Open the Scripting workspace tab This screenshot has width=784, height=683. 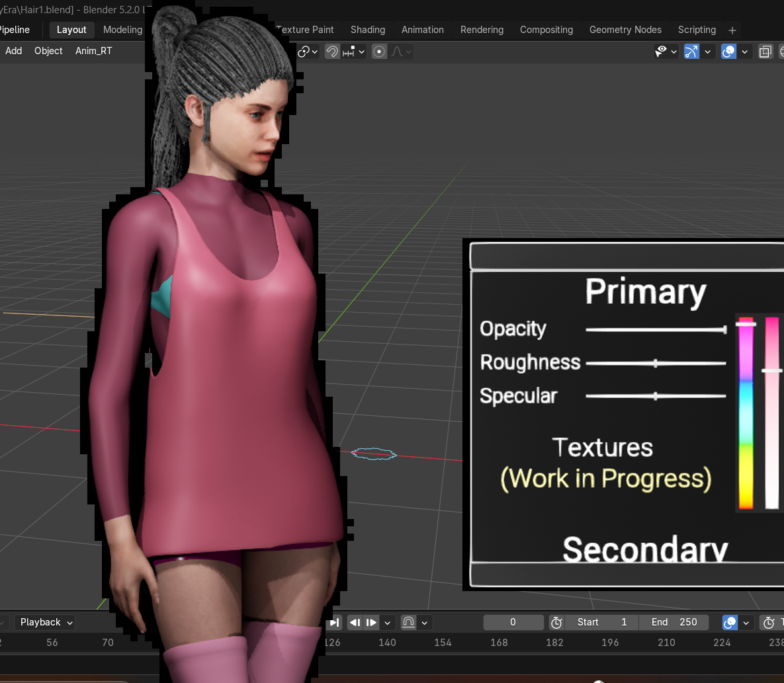click(x=697, y=30)
